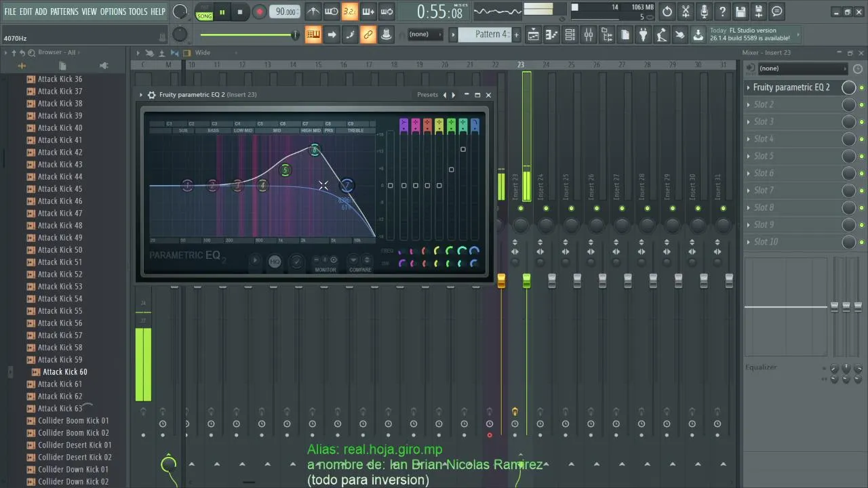The height and width of the screenshot is (488, 868).
Task: Open the Pattern 4 selector dropdown
Action: click(485, 35)
